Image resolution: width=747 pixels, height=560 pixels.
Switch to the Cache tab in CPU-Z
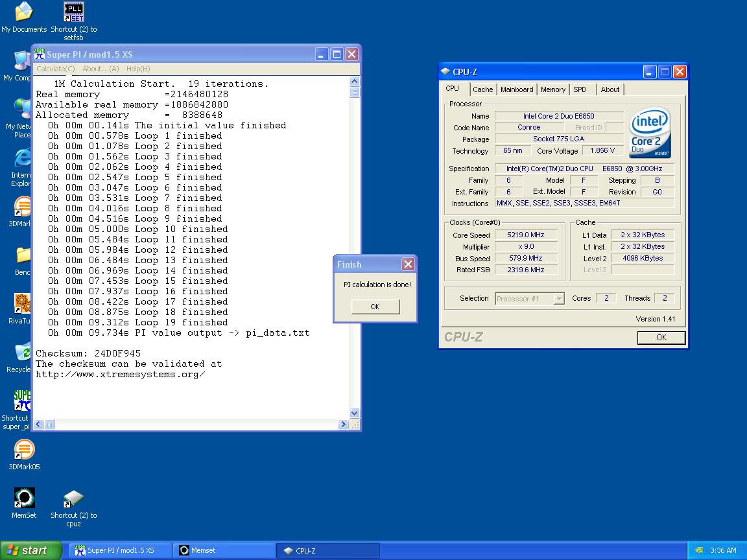click(482, 89)
